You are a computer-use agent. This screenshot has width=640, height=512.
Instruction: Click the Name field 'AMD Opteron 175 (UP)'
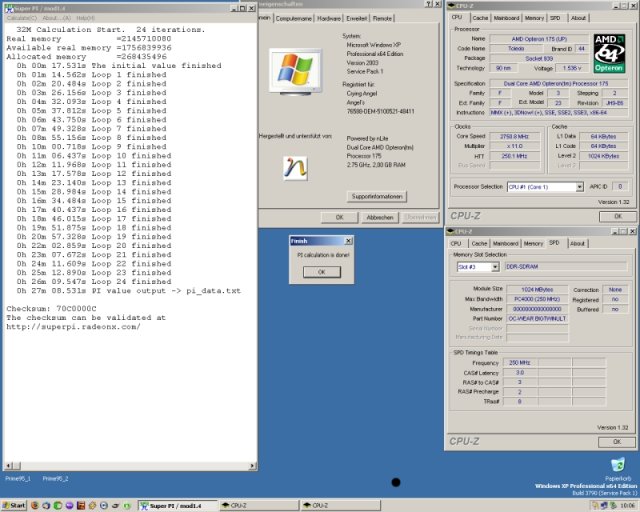539,39
